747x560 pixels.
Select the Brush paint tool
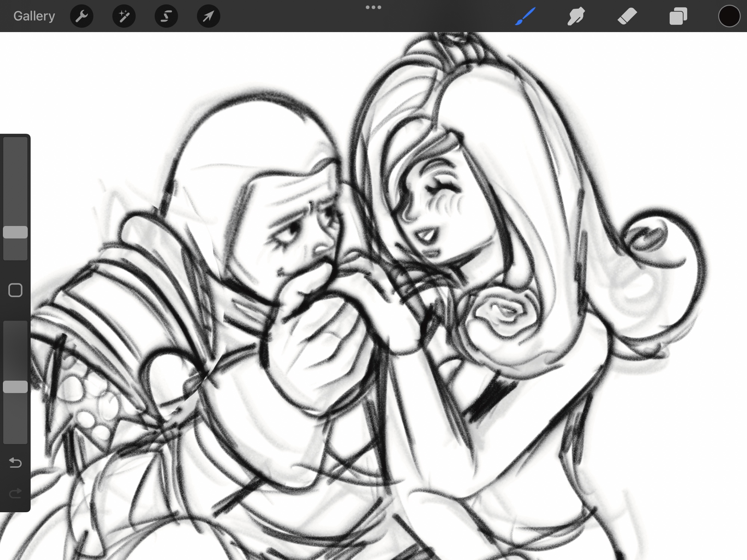526,16
